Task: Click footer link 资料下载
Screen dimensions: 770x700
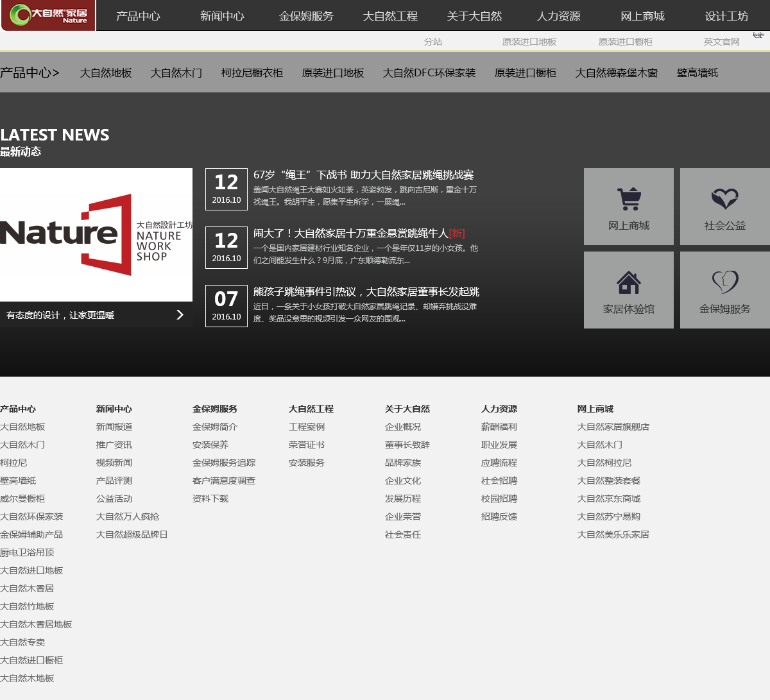Action: pos(210,499)
